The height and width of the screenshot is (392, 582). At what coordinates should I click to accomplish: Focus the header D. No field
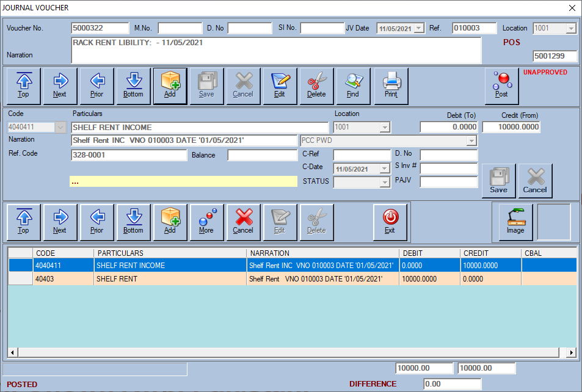point(250,28)
